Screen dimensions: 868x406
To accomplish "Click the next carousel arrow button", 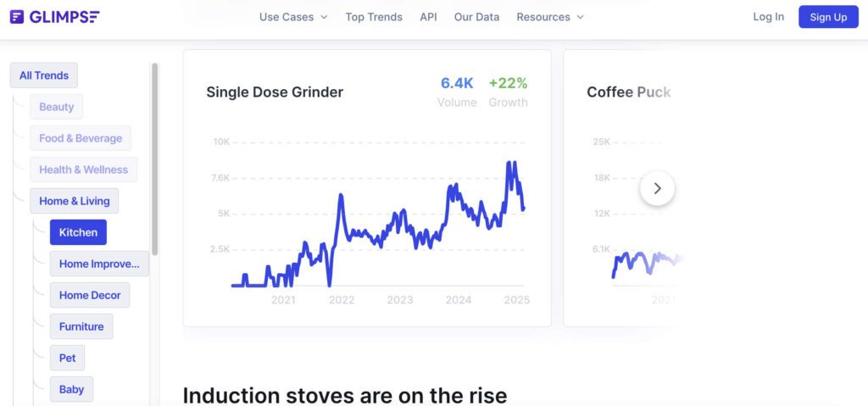I will 657,188.
